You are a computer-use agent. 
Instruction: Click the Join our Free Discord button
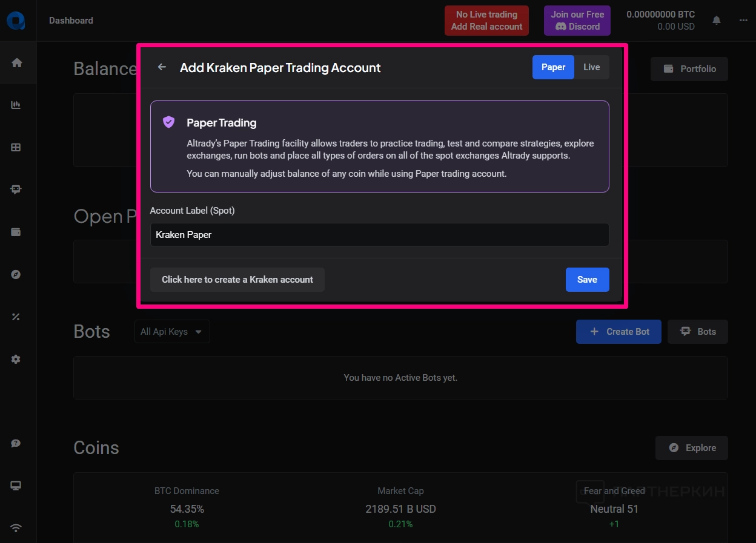pyautogui.click(x=577, y=21)
